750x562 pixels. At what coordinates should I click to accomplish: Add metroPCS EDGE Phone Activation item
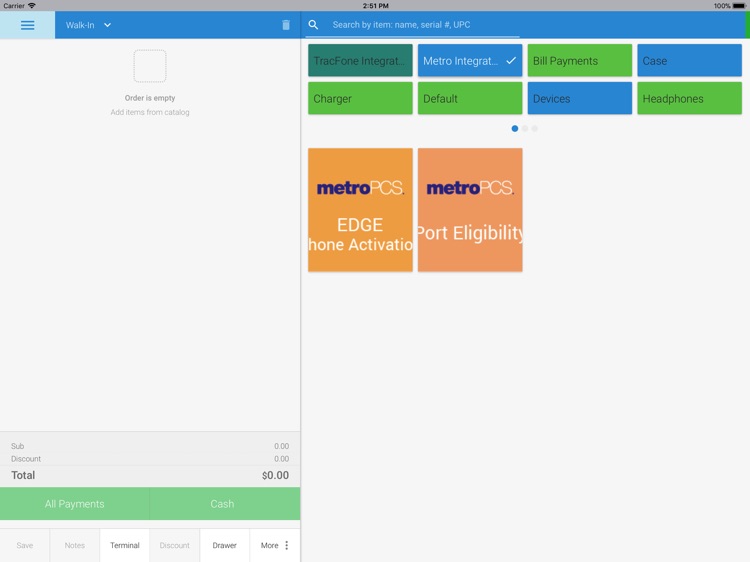tap(360, 210)
